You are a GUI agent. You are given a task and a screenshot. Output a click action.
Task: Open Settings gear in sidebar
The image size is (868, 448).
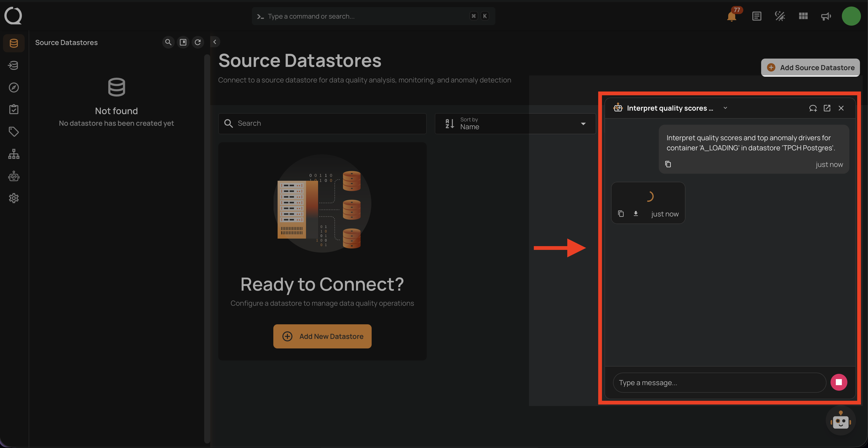(14, 198)
